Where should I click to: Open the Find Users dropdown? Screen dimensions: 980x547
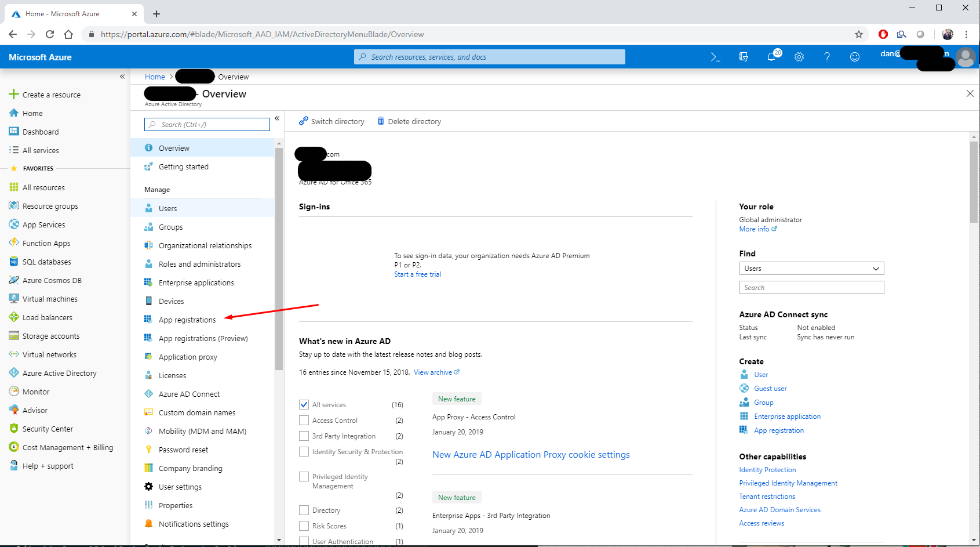(x=811, y=269)
